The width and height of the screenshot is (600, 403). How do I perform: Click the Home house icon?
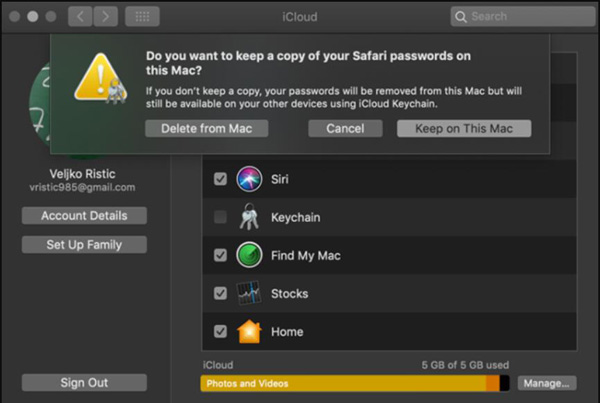click(249, 331)
